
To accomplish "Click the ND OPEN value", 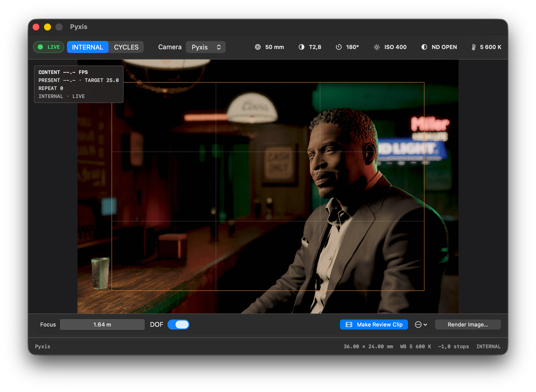I will (444, 47).
